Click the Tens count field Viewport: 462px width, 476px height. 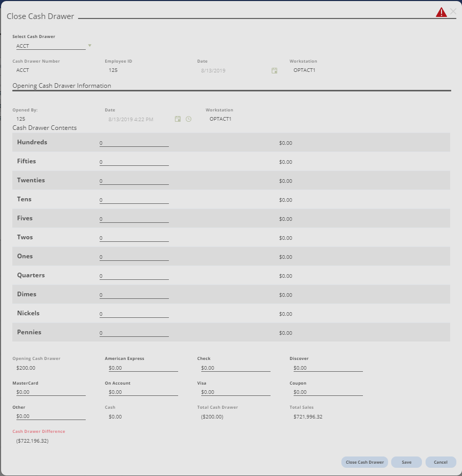coord(134,200)
